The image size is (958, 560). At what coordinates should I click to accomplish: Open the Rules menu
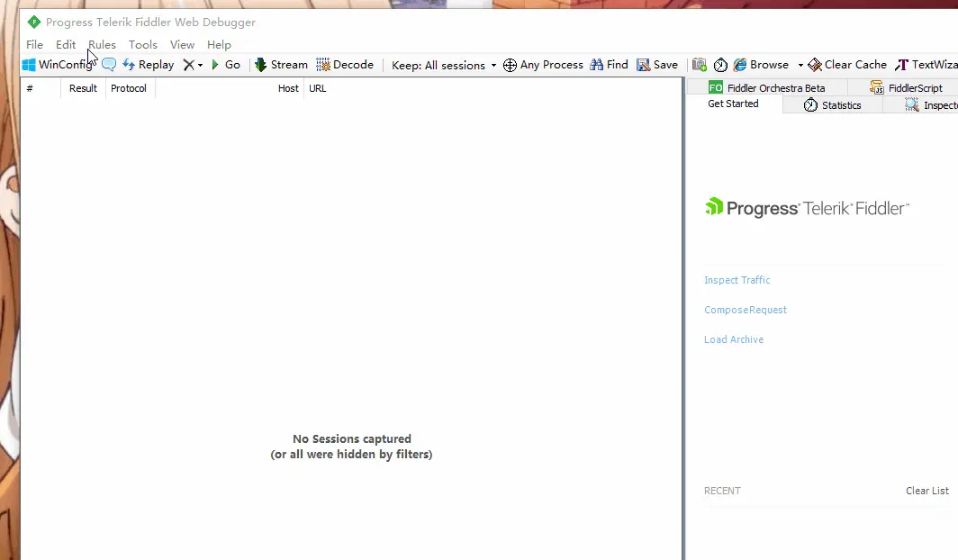102,45
